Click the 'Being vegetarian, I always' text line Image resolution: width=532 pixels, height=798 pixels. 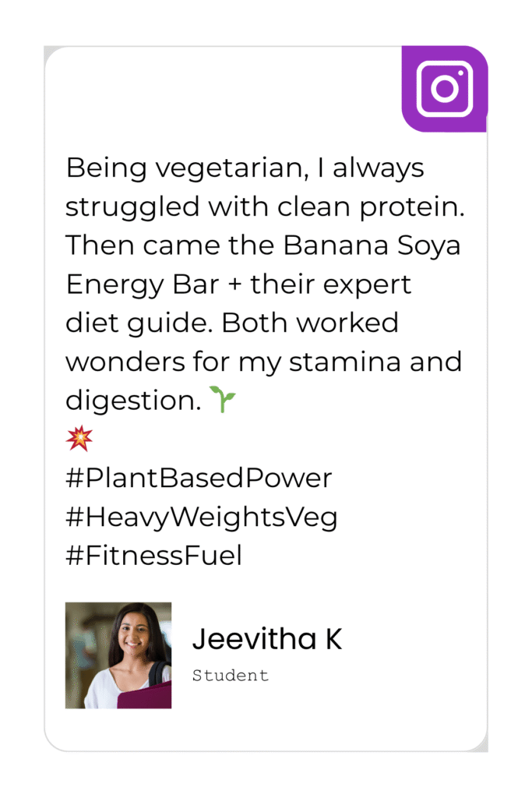coord(245,168)
